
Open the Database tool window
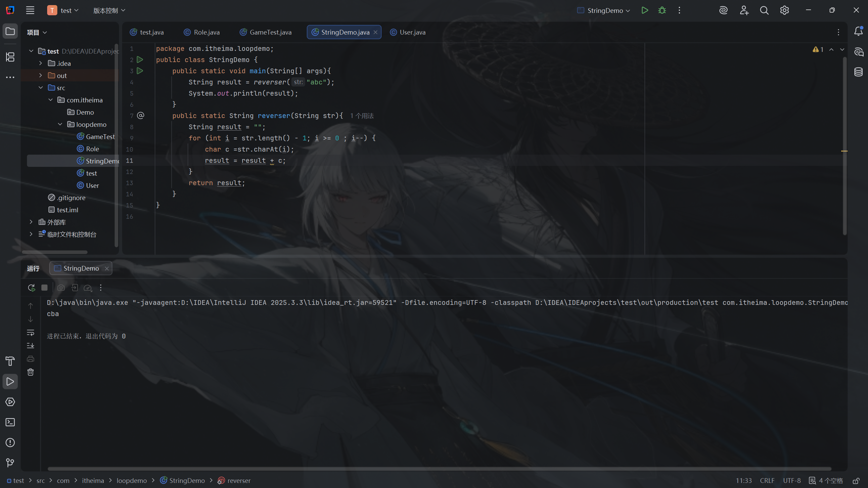click(858, 72)
